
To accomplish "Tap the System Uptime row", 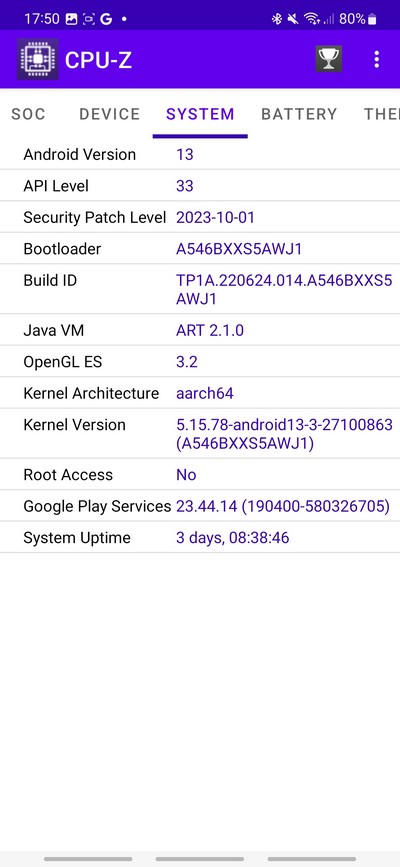I will point(200,537).
